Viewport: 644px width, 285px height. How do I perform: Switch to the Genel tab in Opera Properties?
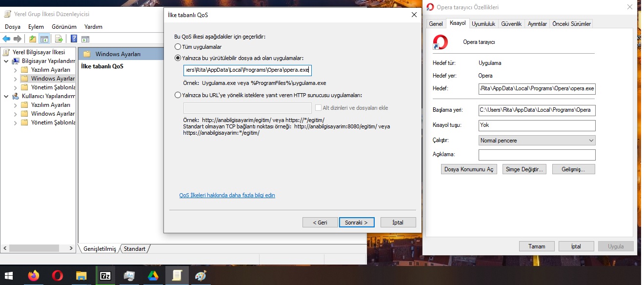click(436, 24)
